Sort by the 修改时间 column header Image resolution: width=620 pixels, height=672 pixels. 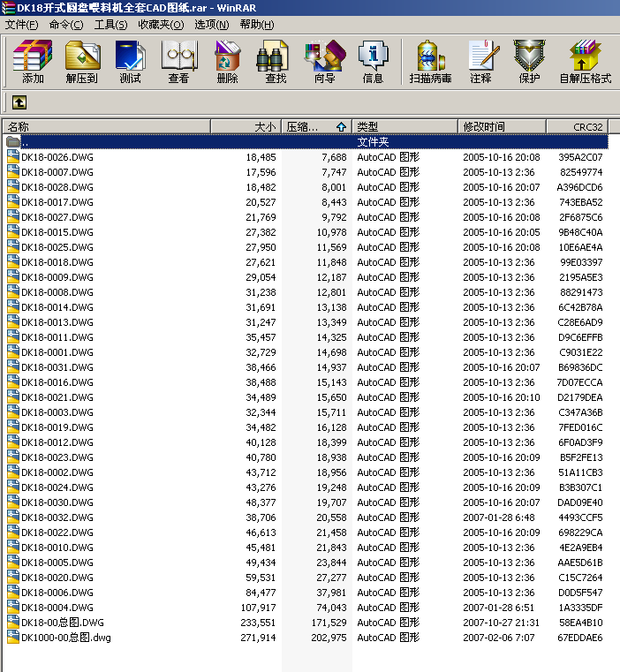(x=502, y=127)
